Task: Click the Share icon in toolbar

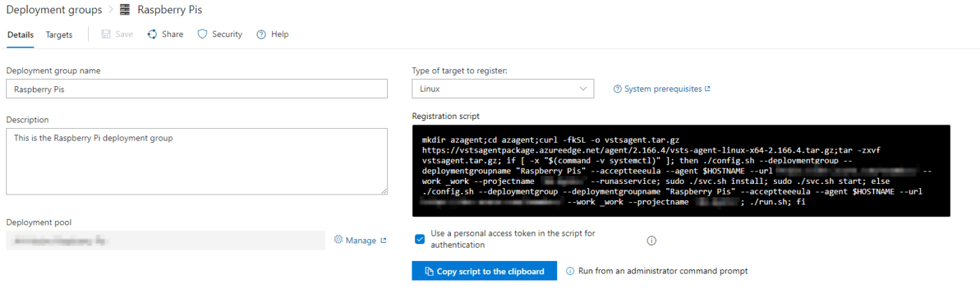Action: tap(152, 34)
